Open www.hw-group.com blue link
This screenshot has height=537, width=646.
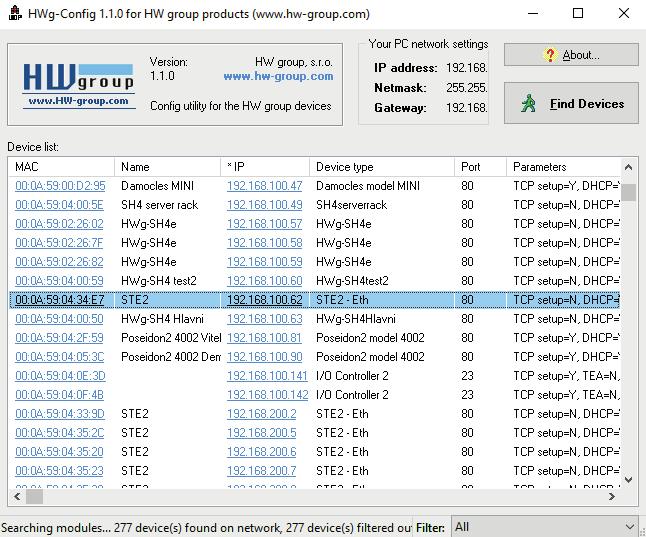click(x=278, y=76)
